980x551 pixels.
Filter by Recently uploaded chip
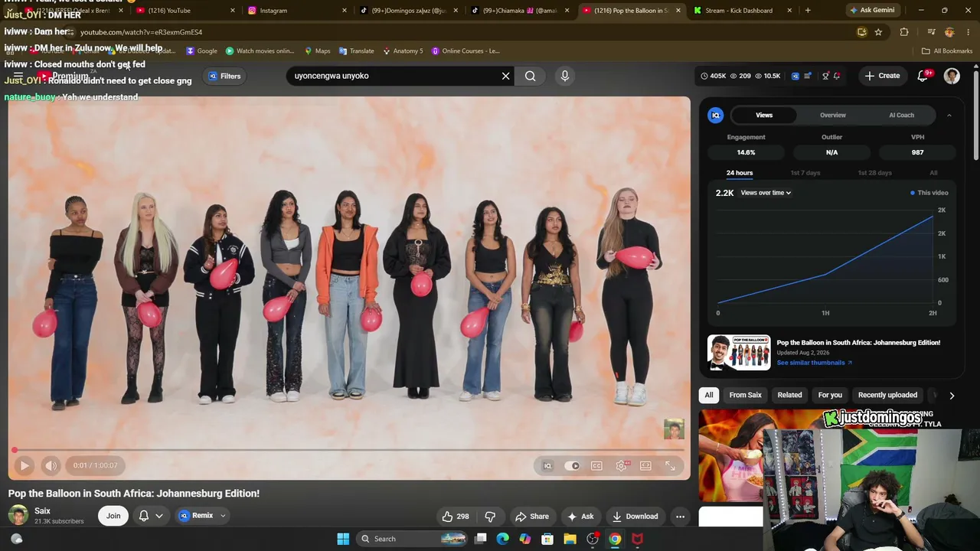click(x=887, y=395)
